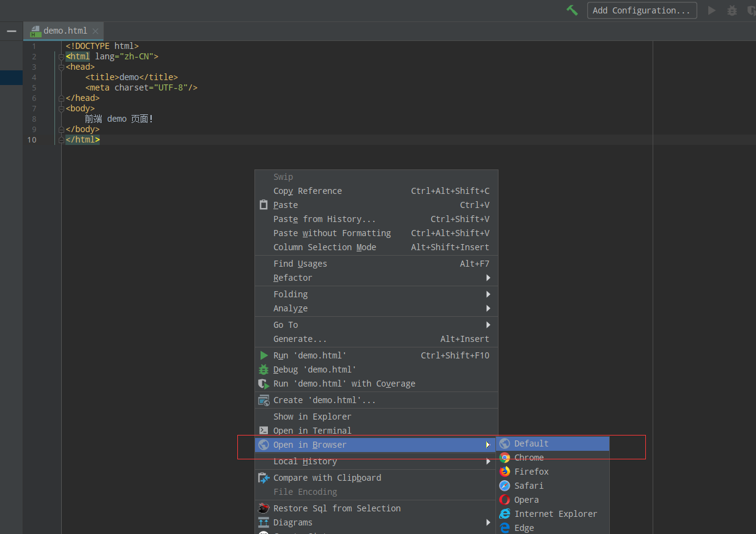
Task: Select Compare with Clipboard item
Action: pos(376,478)
